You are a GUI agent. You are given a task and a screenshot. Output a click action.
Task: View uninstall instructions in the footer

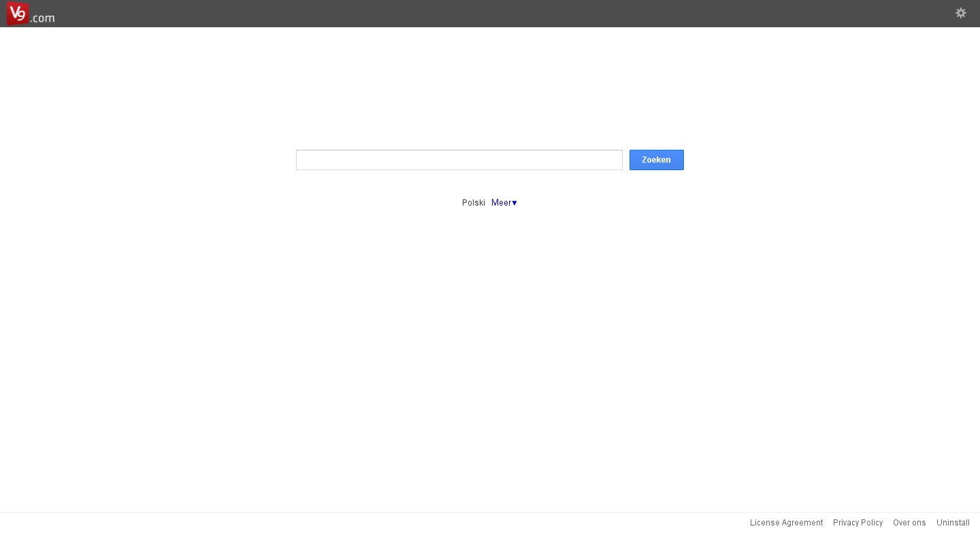click(x=953, y=523)
